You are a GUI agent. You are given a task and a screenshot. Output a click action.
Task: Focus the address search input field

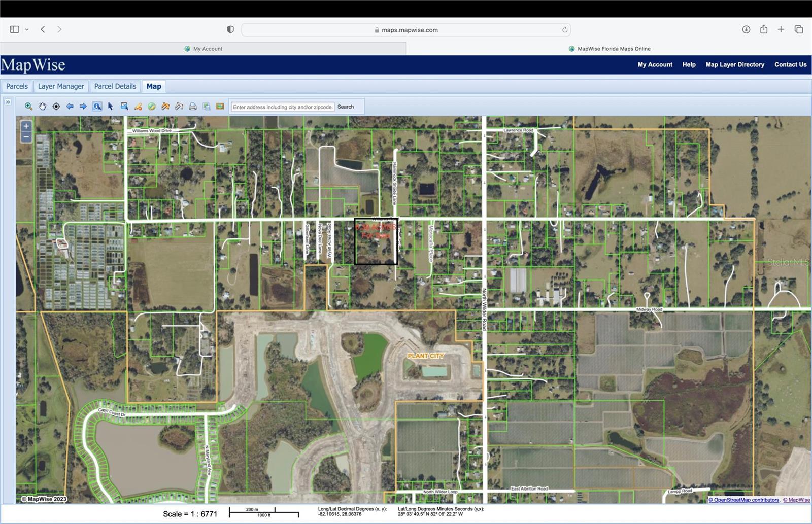(283, 107)
